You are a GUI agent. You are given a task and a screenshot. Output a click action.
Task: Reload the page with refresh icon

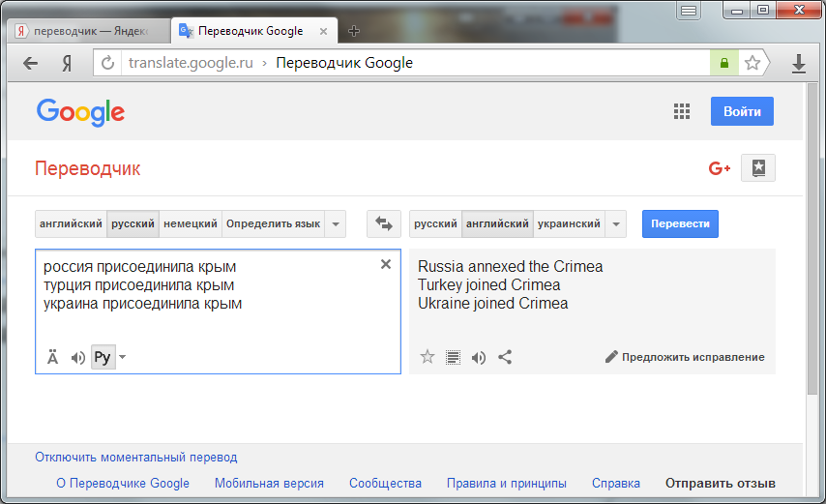pyautogui.click(x=107, y=63)
